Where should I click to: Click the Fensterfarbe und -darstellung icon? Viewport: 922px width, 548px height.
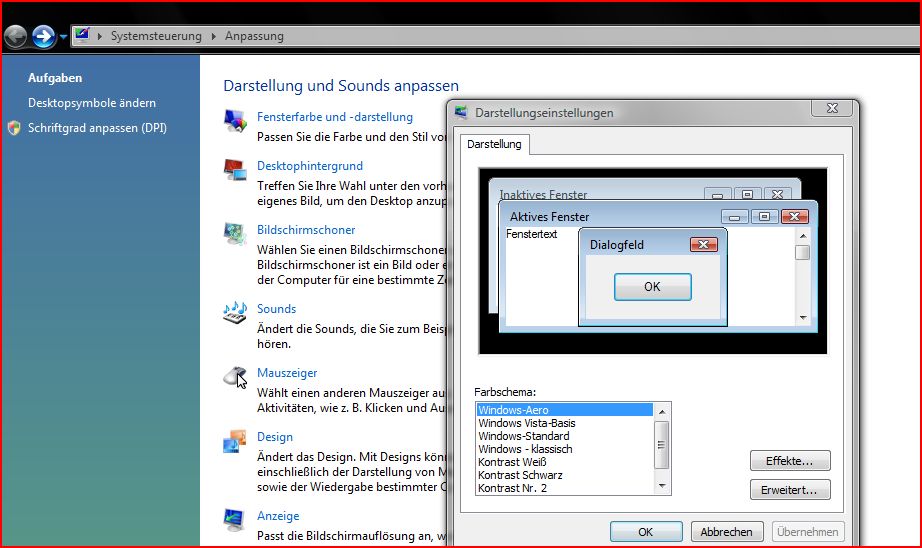(235, 120)
